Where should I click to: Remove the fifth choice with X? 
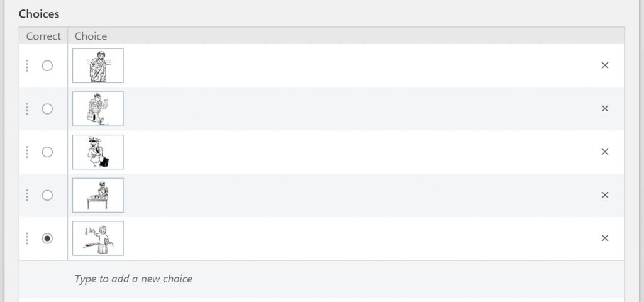click(x=605, y=238)
